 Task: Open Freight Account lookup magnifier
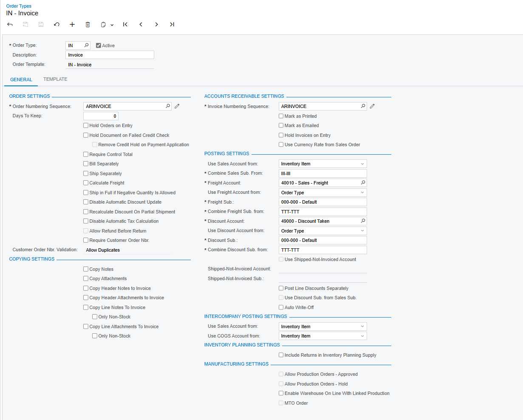(363, 183)
